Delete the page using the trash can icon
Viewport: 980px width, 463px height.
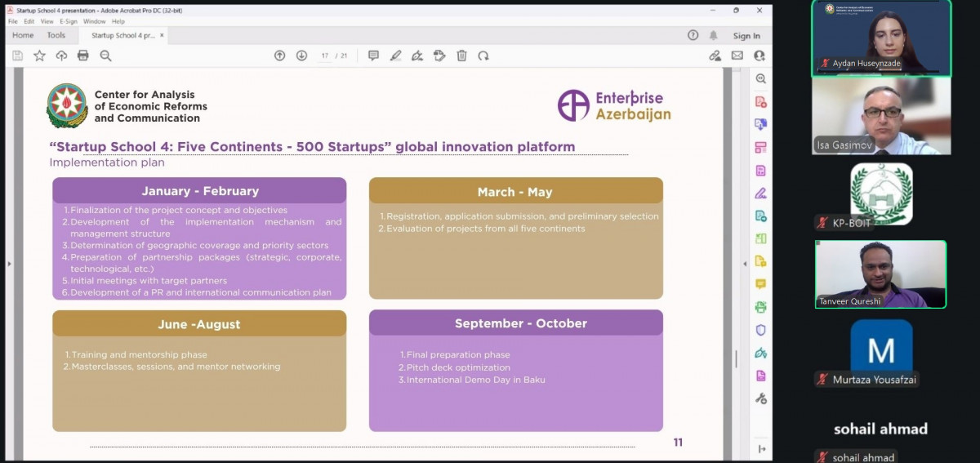[x=461, y=56]
